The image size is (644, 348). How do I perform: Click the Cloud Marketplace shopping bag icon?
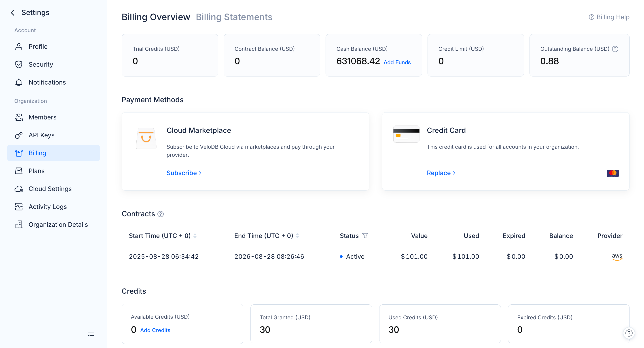click(x=146, y=138)
